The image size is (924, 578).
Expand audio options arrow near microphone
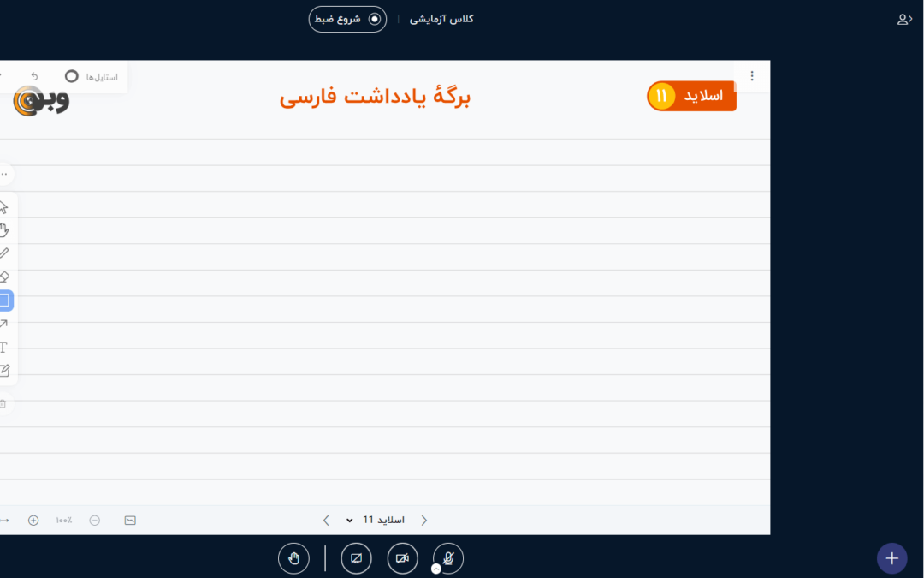point(436,569)
